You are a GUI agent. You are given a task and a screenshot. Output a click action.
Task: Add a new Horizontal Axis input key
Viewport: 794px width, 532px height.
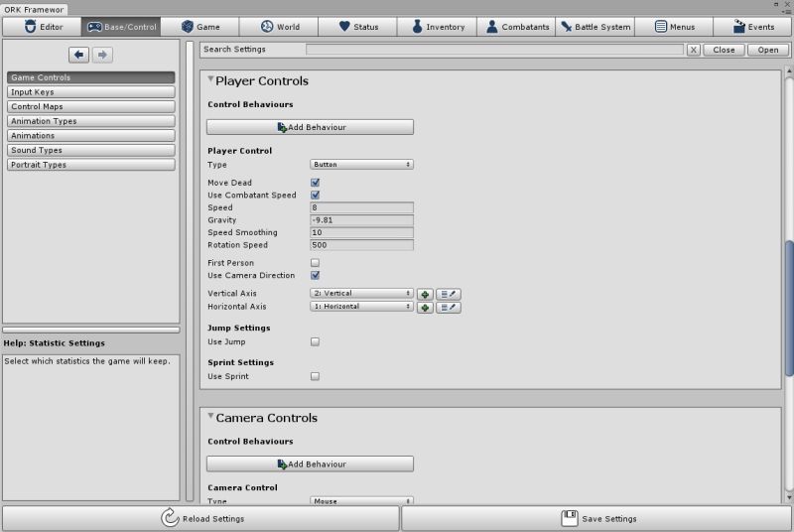[425, 308]
